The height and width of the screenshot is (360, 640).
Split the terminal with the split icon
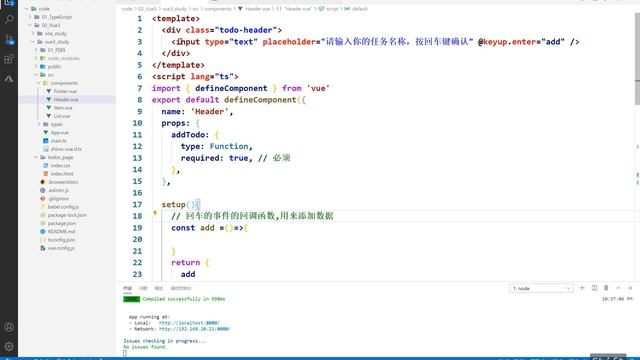coord(594,288)
